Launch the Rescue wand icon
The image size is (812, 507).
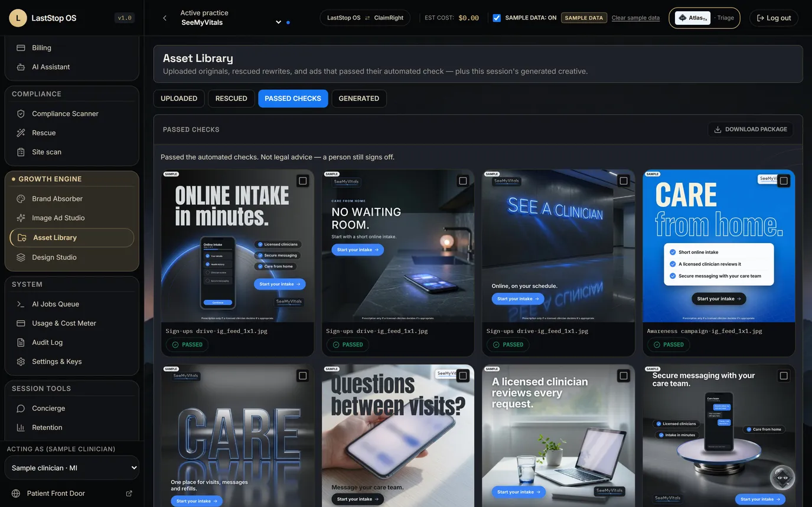21,133
